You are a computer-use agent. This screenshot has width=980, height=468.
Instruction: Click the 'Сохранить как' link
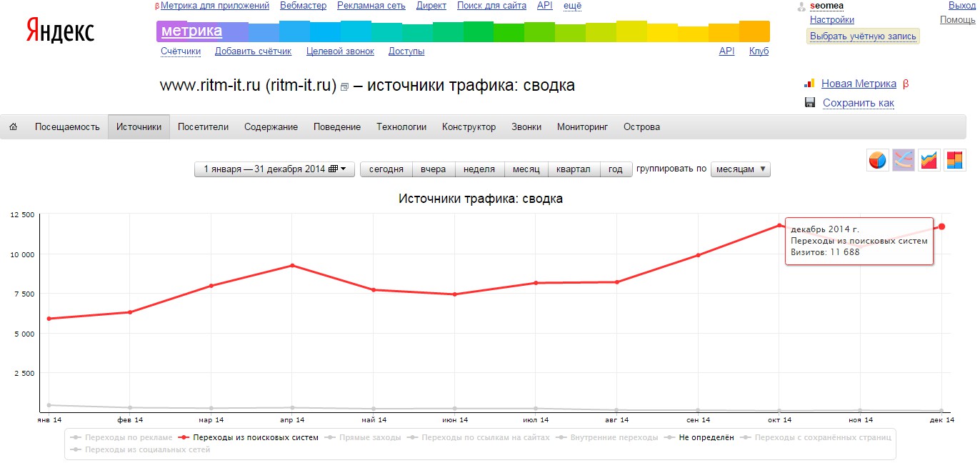pyautogui.click(x=859, y=103)
